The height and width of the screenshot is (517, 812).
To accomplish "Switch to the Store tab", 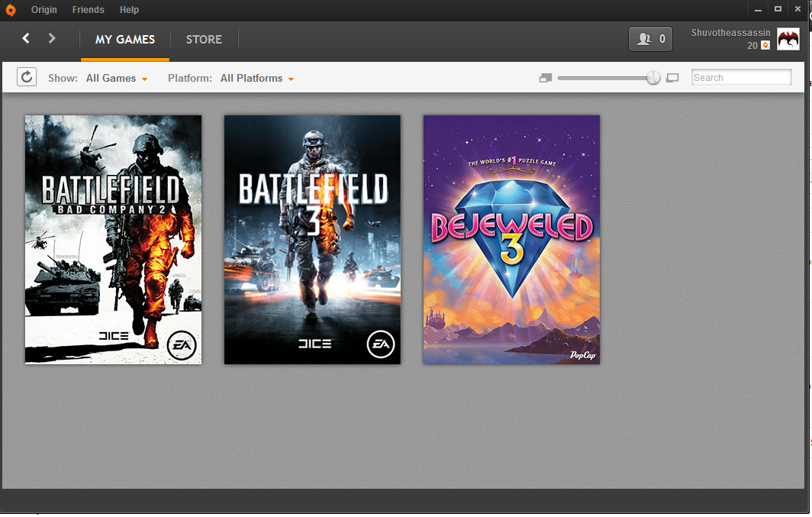I will pyautogui.click(x=204, y=40).
